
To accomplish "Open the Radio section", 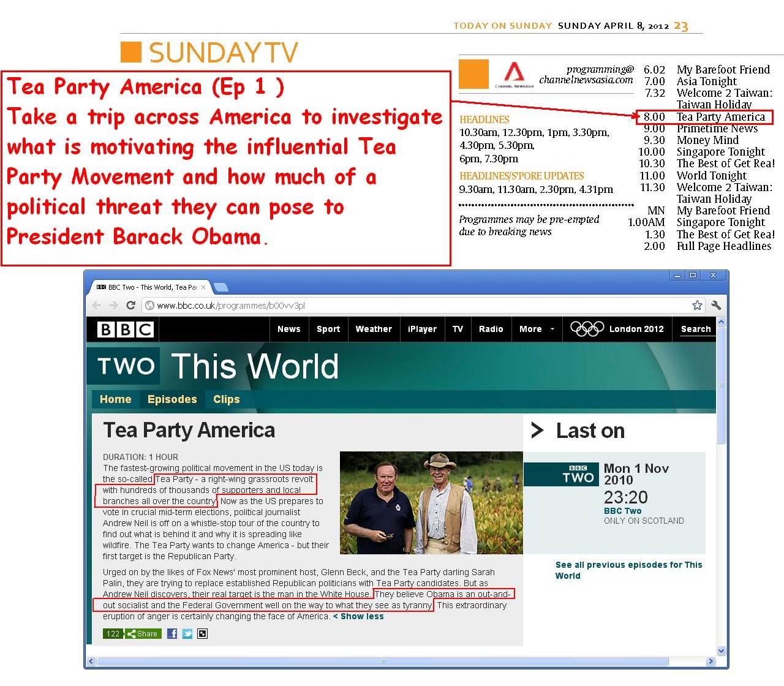I will [x=491, y=329].
